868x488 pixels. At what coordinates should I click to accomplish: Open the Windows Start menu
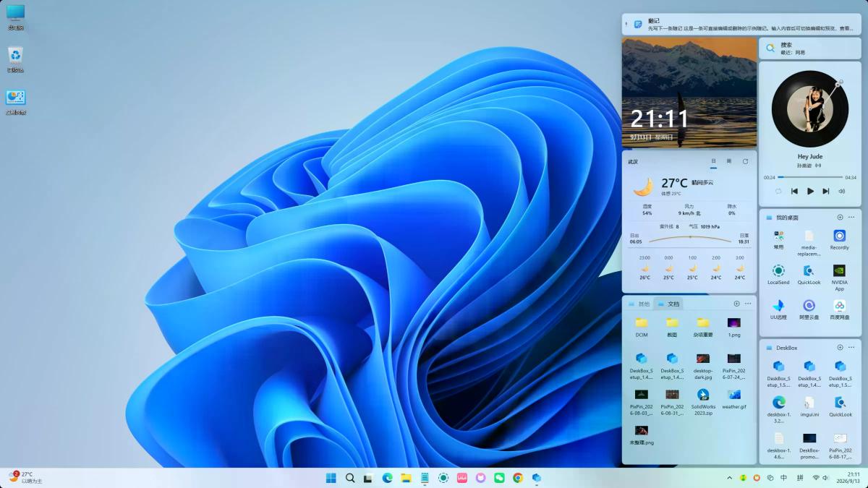pos(331,478)
